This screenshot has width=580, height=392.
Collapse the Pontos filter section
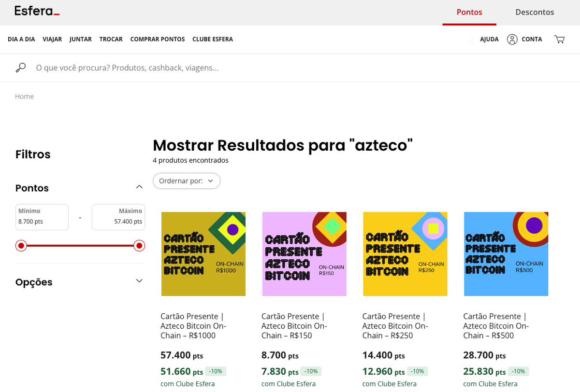click(139, 187)
